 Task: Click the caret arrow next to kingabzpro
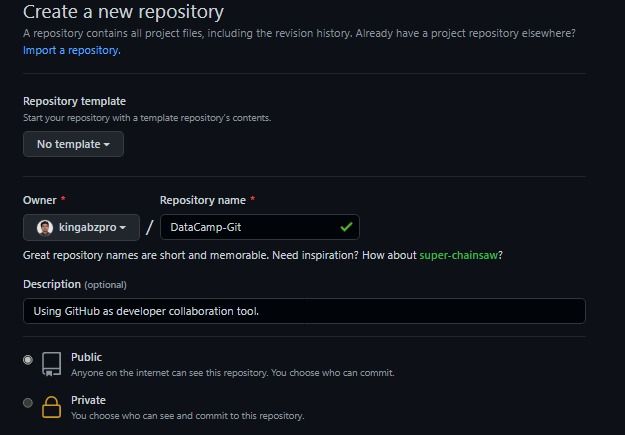[123, 228]
